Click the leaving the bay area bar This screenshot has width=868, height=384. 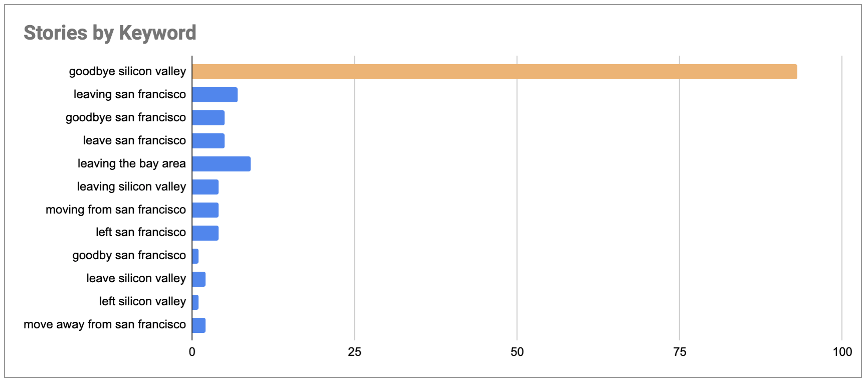[222, 164]
